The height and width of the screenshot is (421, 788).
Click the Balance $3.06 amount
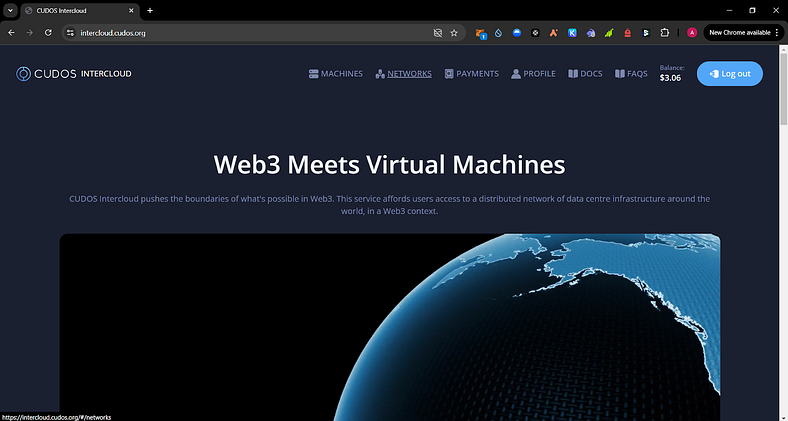pos(670,78)
